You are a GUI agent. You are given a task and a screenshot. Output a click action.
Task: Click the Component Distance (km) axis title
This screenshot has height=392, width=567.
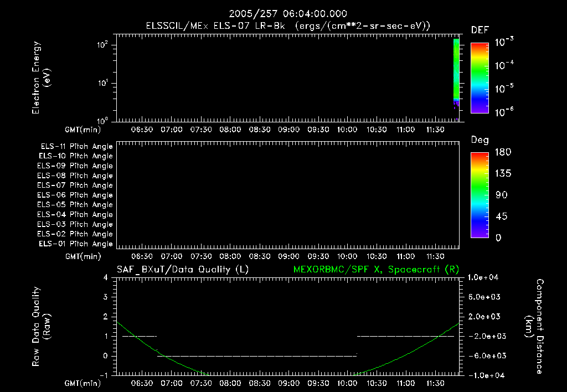tap(534, 327)
